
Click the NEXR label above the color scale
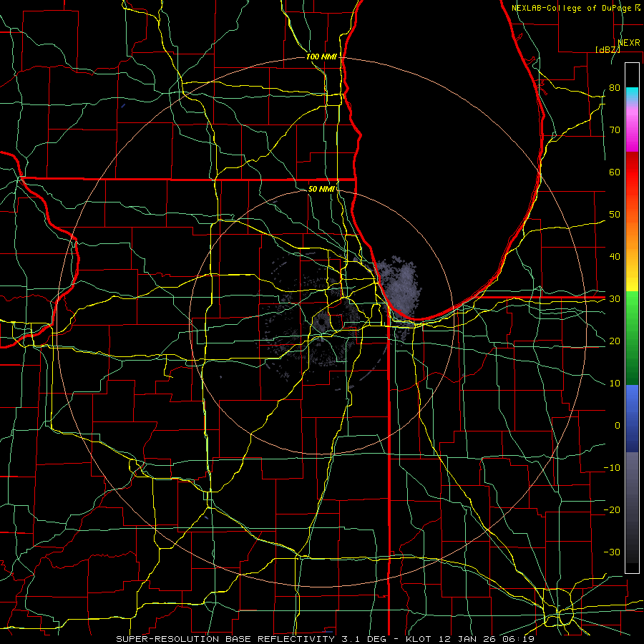tap(628, 43)
